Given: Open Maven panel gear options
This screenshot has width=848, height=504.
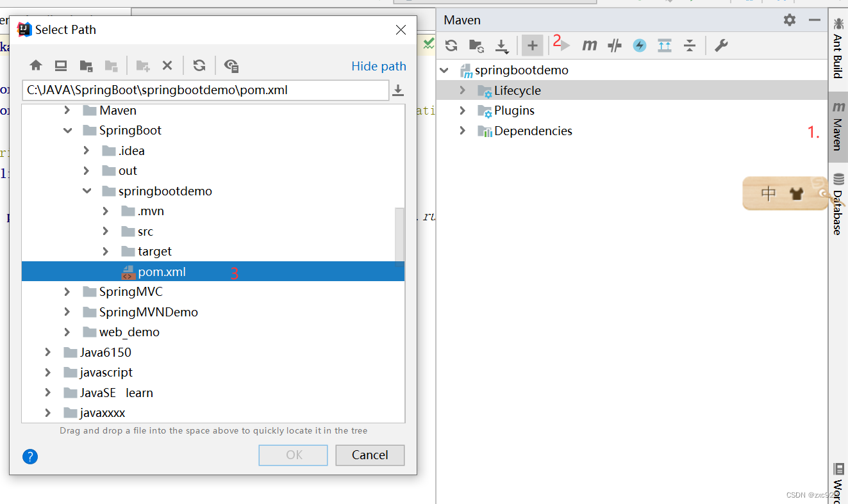Looking at the screenshot, I should (x=790, y=20).
